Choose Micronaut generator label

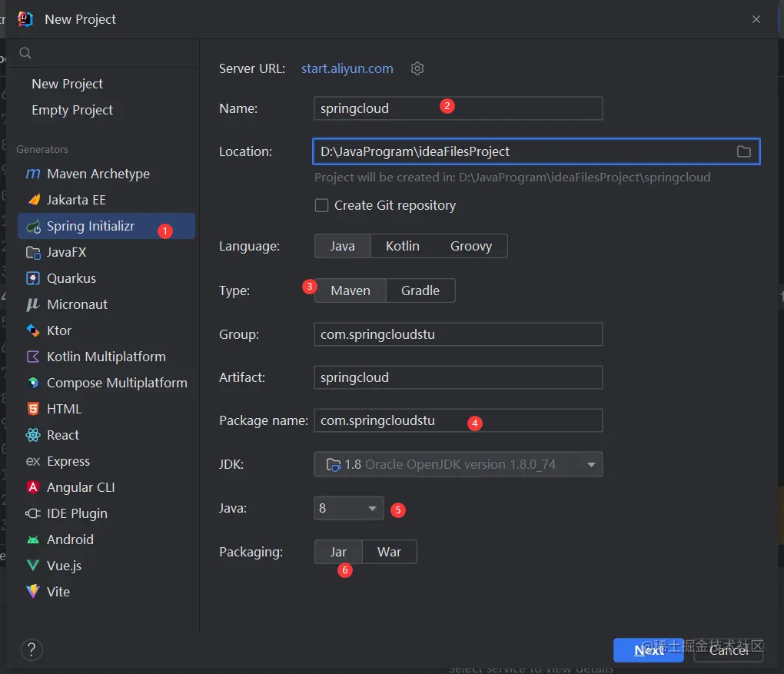tap(78, 304)
